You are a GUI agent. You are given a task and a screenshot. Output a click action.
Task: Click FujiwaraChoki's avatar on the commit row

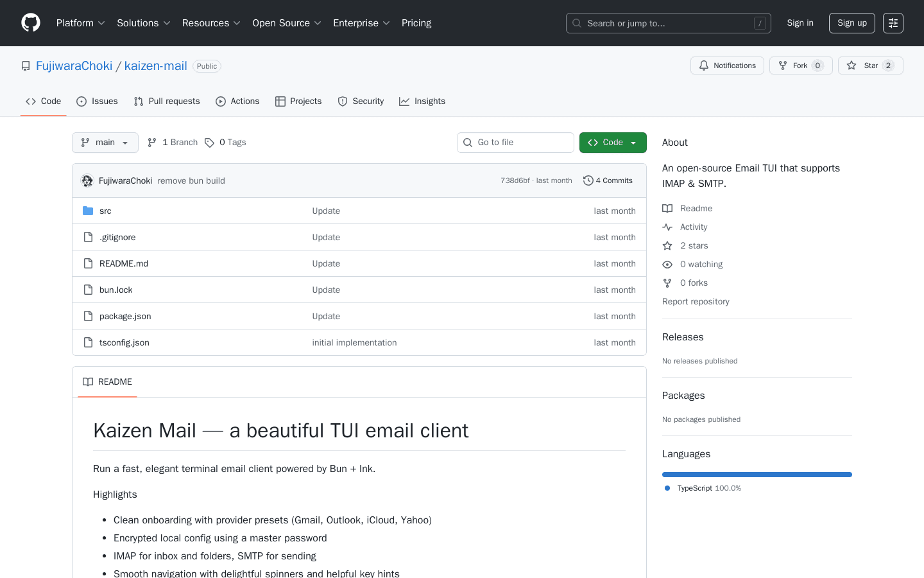click(x=87, y=180)
